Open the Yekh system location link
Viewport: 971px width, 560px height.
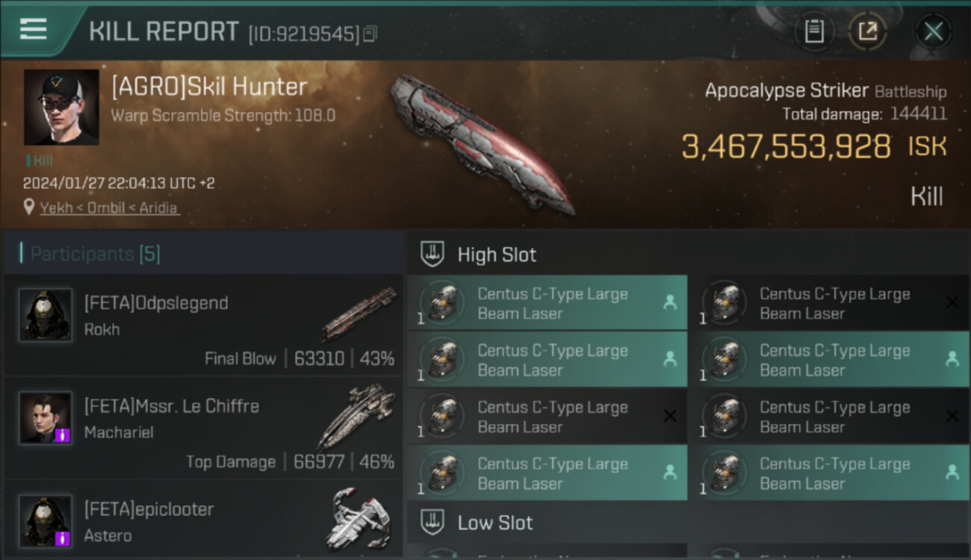(x=110, y=208)
